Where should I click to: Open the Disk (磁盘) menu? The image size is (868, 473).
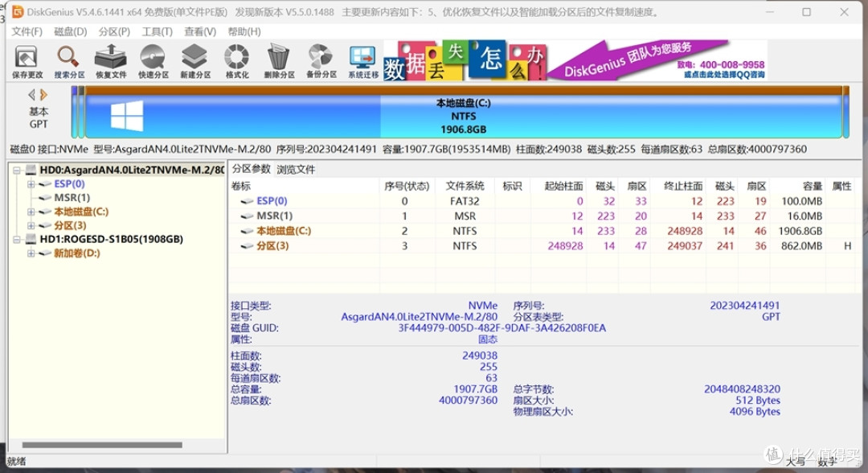click(x=70, y=31)
